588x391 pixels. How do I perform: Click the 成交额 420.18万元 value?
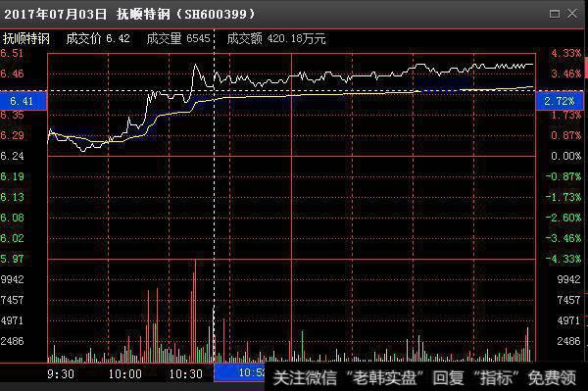(x=276, y=38)
